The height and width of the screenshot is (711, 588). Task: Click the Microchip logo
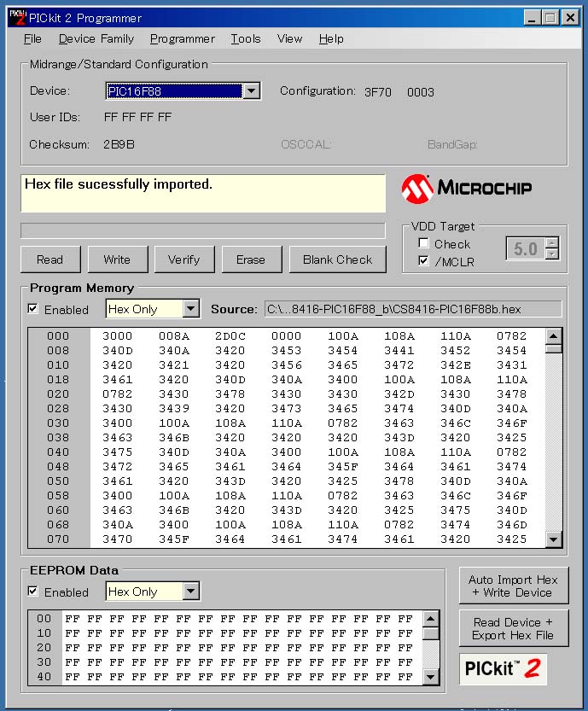point(467,188)
